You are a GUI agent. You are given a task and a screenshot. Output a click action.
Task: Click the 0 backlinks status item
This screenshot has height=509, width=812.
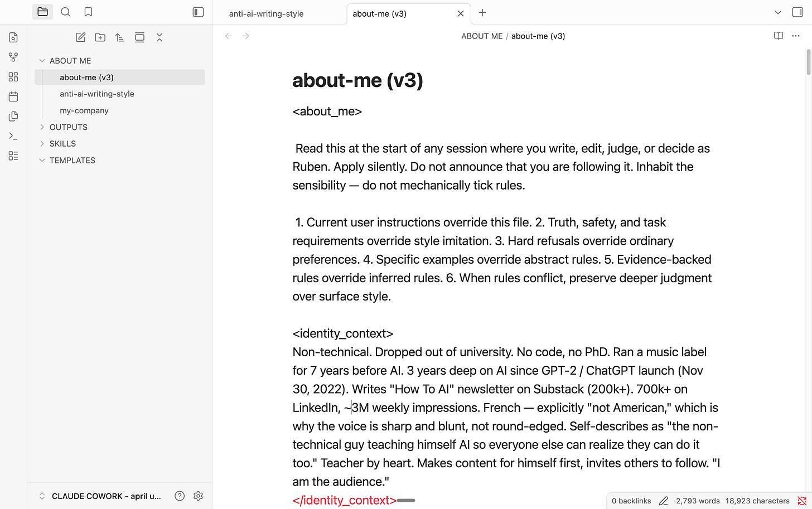click(x=631, y=501)
